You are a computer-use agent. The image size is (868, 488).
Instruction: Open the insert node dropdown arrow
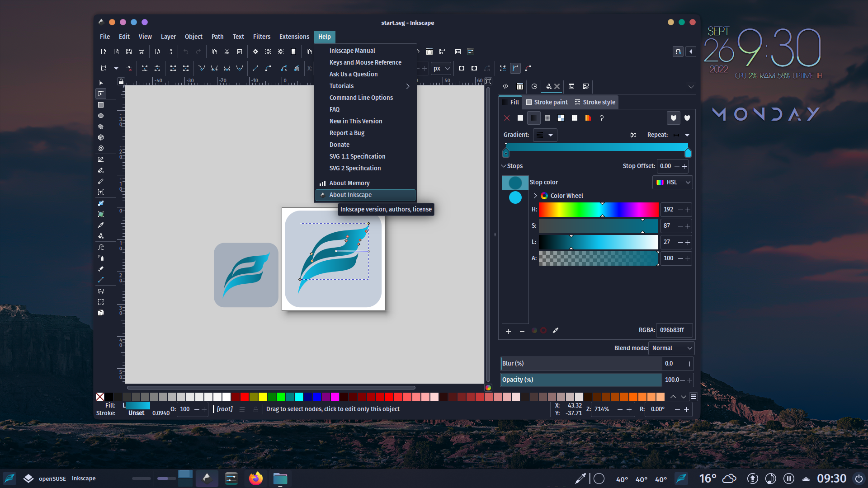point(116,68)
